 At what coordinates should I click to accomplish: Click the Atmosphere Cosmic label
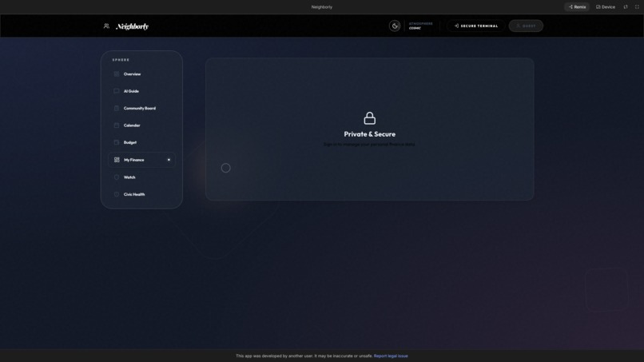[420, 26]
